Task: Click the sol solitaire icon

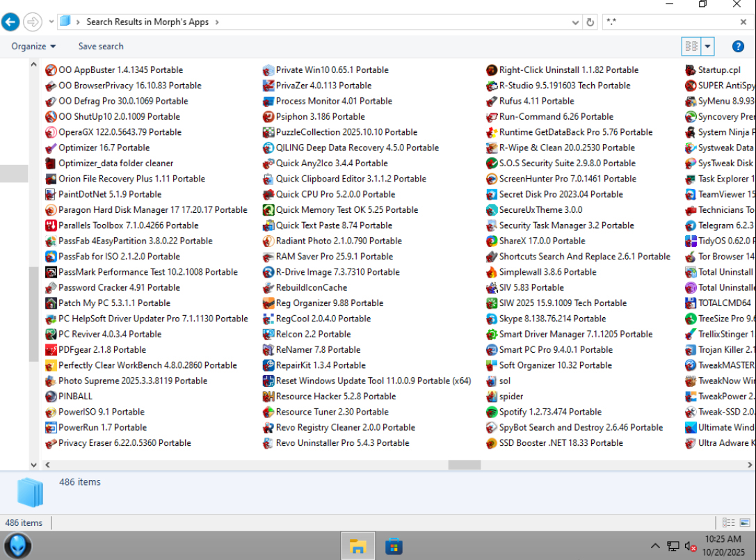Action: 491,381
